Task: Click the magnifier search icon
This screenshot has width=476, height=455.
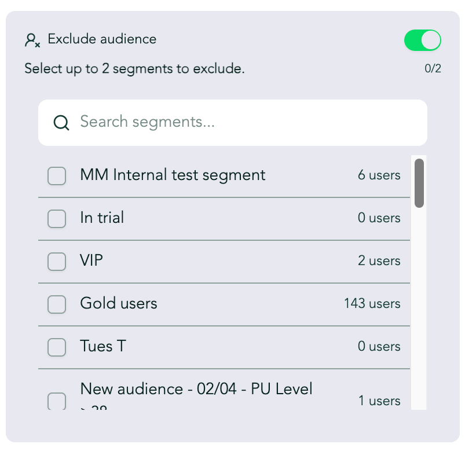Action: (x=61, y=123)
